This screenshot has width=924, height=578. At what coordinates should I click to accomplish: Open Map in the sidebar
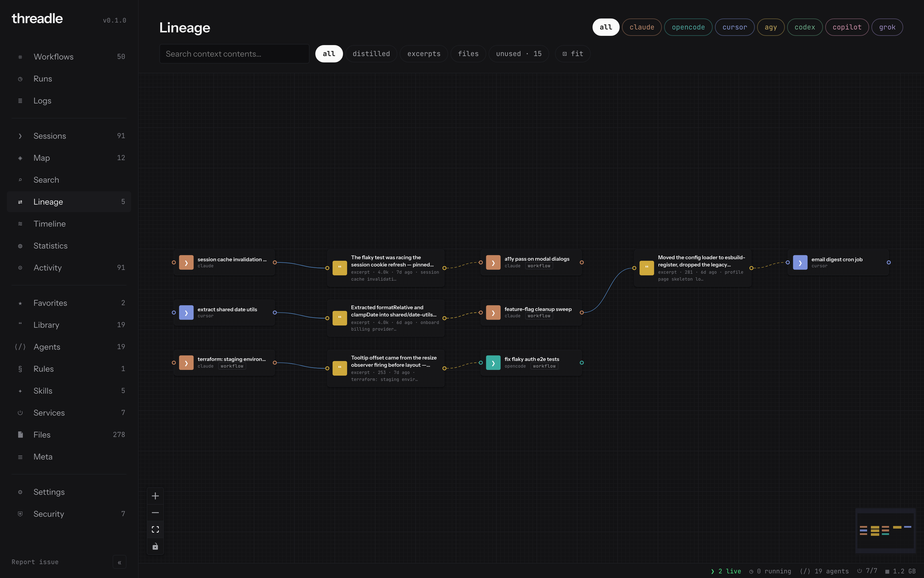[69, 158]
